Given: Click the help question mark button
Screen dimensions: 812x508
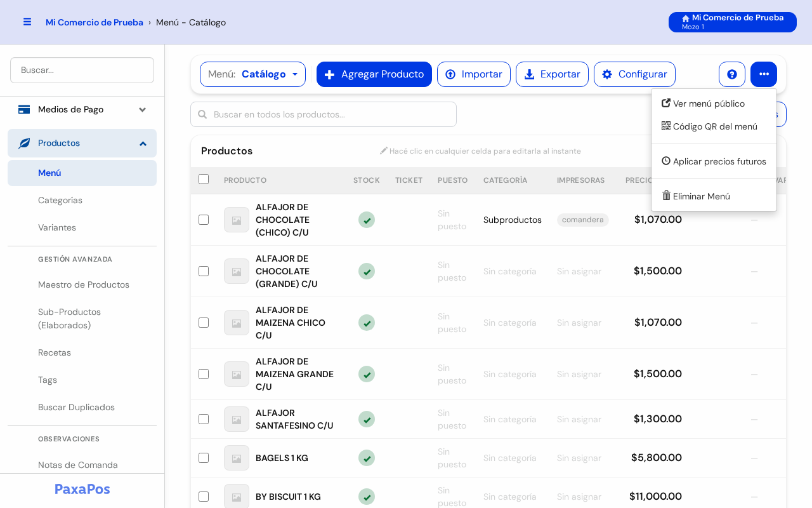Looking at the screenshot, I should pos(732,74).
